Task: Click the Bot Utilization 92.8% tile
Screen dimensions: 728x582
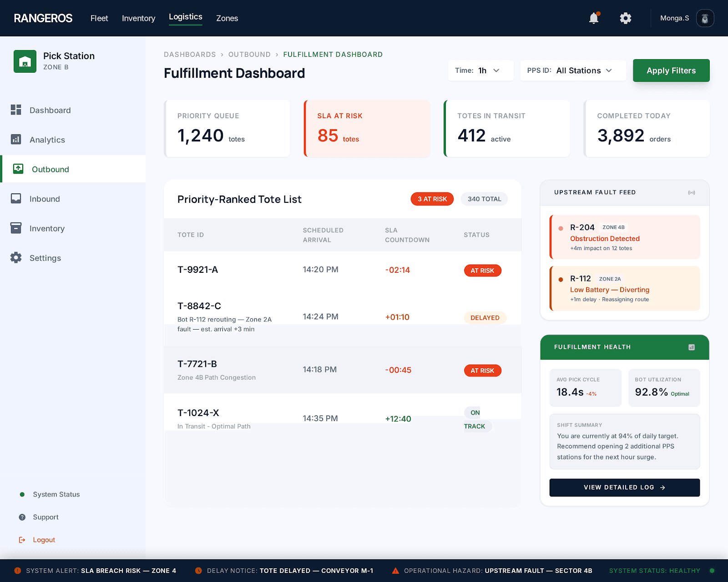Action: pyautogui.click(x=664, y=387)
